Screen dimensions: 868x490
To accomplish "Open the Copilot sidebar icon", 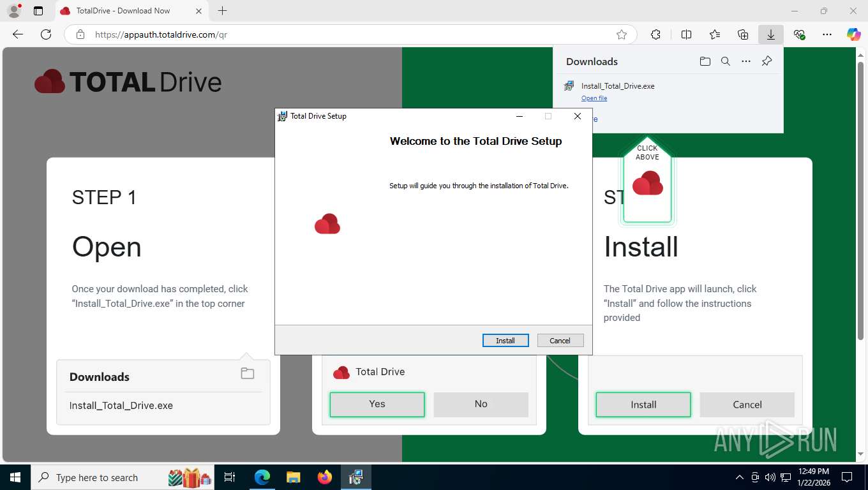I will pyautogui.click(x=854, y=34).
